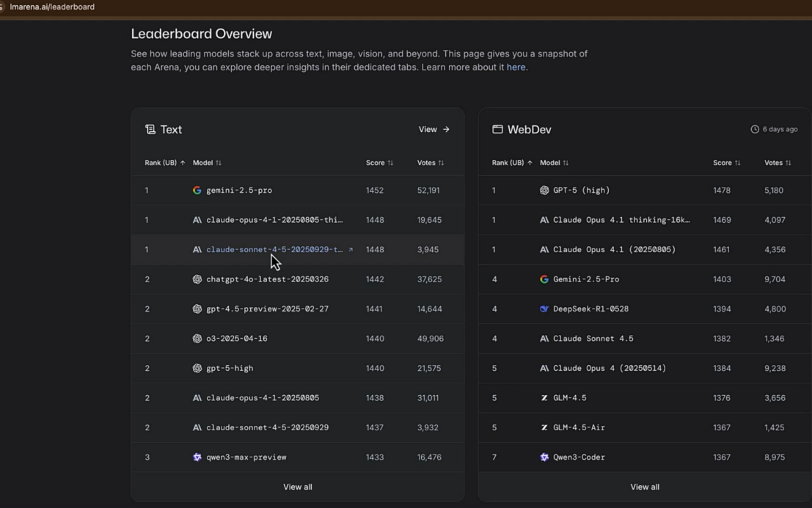This screenshot has height=508, width=812.
Task: Sort WebDev table by Score column
Action: click(x=727, y=163)
